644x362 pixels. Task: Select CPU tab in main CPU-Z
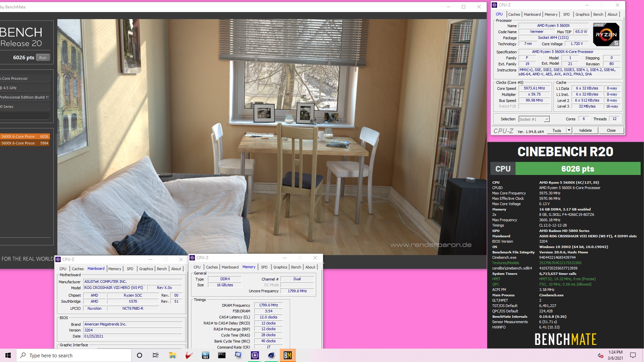tap(499, 14)
